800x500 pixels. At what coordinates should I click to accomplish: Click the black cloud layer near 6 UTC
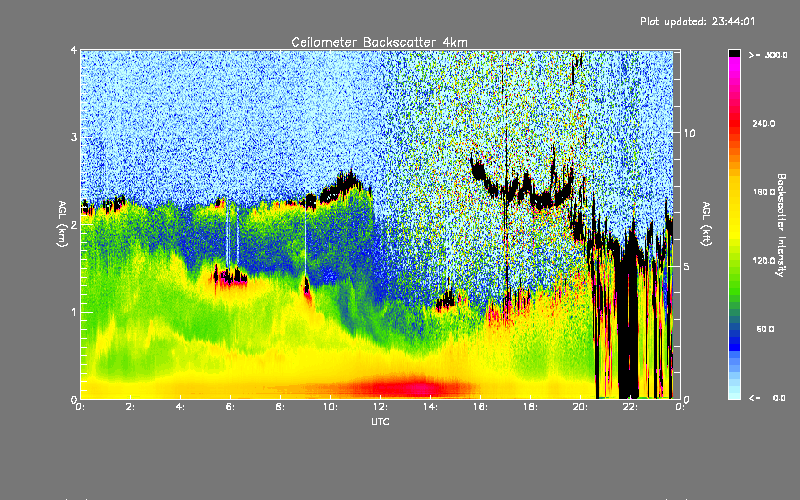pos(231,277)
